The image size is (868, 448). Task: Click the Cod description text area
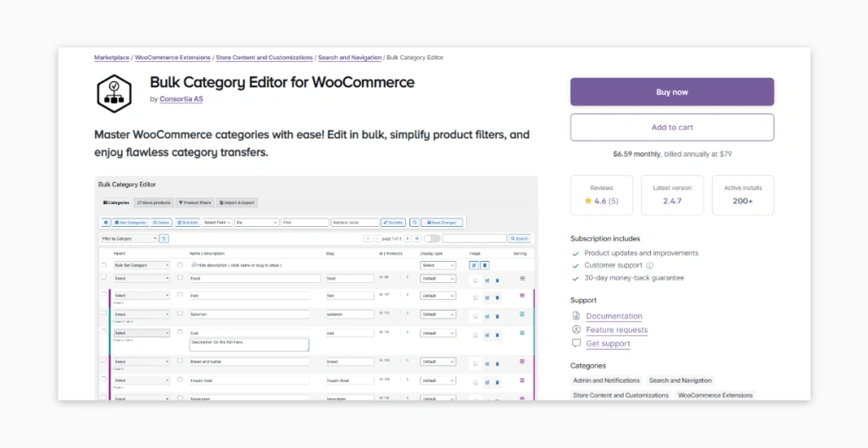coord(249,345)
